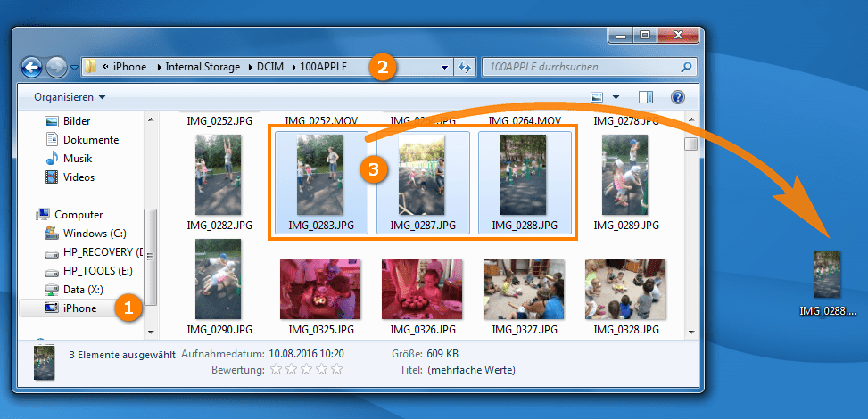Screen dimensions: 868x419
Task: Click the file list scrollbar thumb
Action: coord(690,144)
